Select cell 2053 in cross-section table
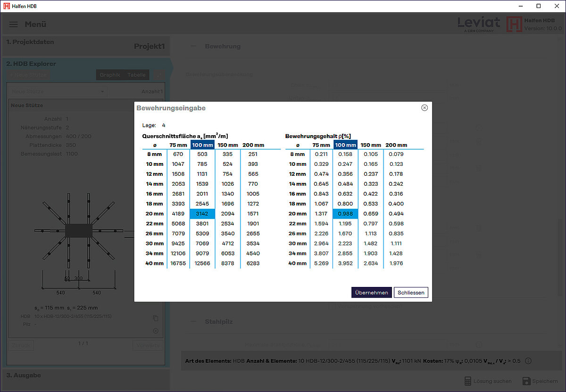 click(x=178, y=184)
